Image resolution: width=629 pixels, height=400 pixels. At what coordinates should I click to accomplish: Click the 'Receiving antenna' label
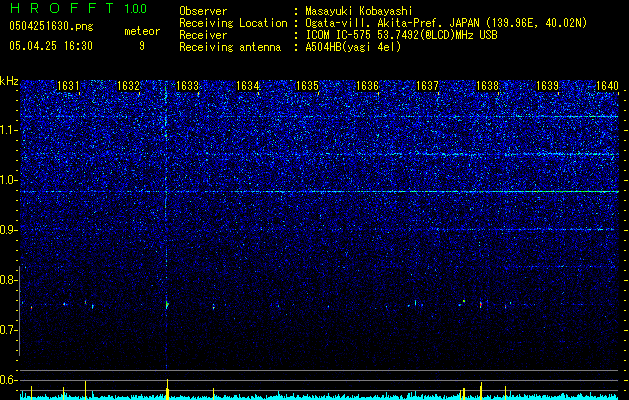pyautogui.click(x=230, y=47)
